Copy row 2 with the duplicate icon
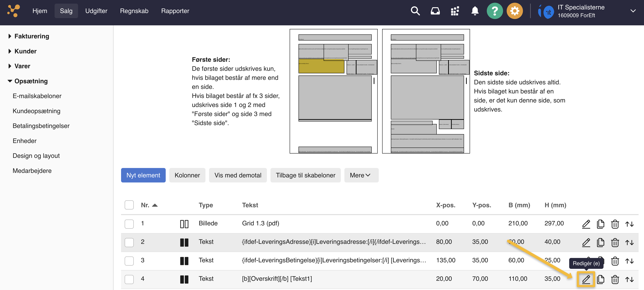The image size is (644, 290). [600, 242]
